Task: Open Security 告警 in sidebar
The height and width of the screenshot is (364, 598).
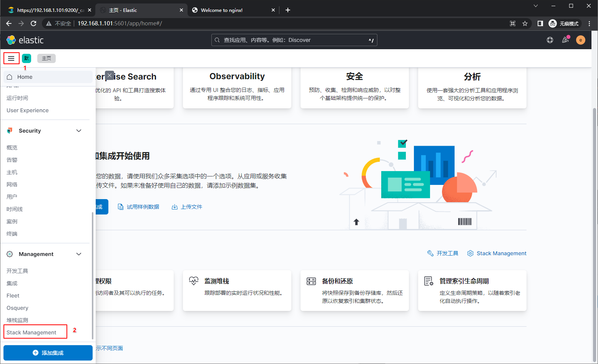Action: (x=12, y=160)
